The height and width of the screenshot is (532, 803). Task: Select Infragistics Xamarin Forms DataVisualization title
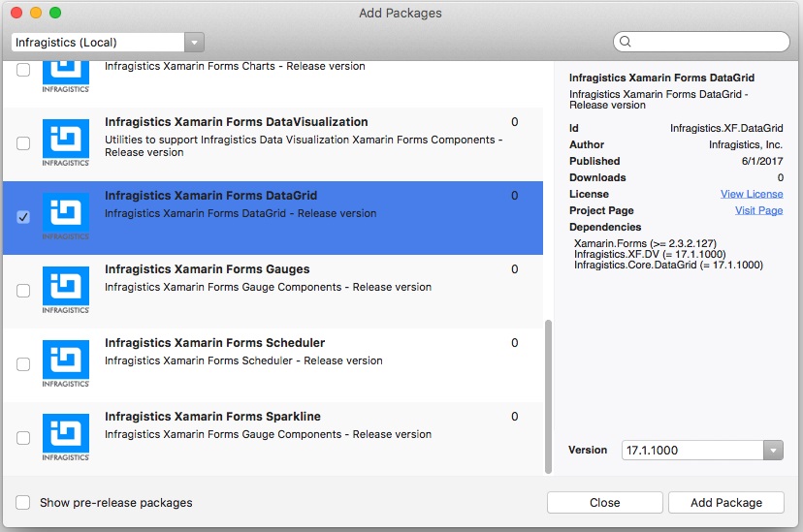click(x=236, y=122)
